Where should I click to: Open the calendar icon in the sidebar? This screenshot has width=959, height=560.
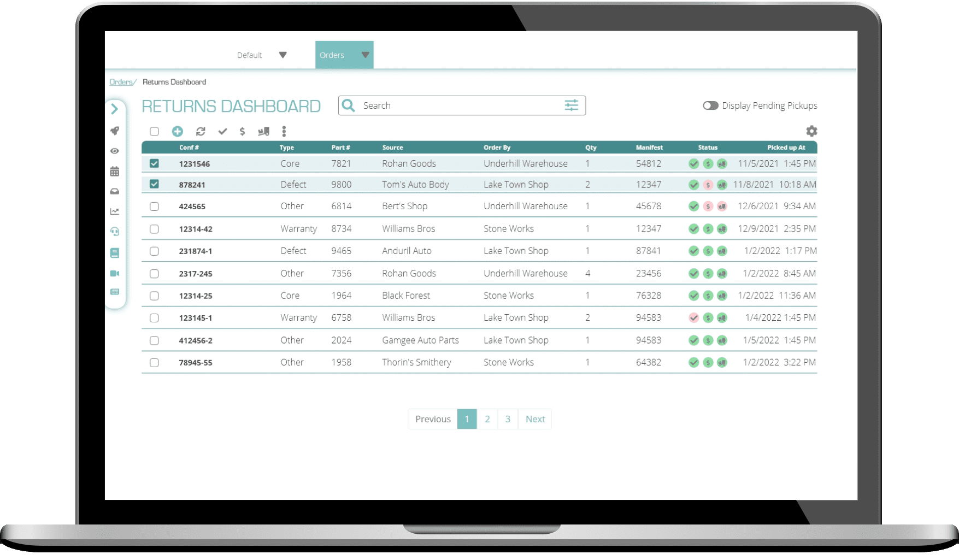(x=115, y=172)
